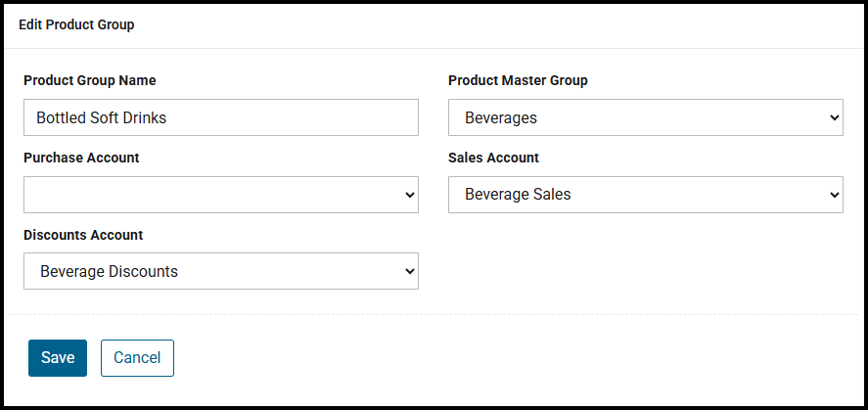The image size is (868, 410).
Task: Click the chevron arrow on Discounts Account
Action: point(409,271)
